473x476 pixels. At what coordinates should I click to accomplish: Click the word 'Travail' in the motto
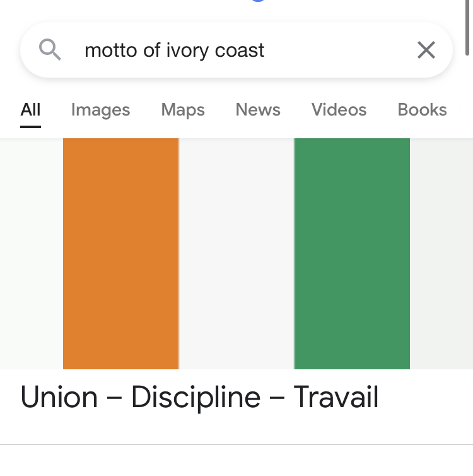[336, 398]
